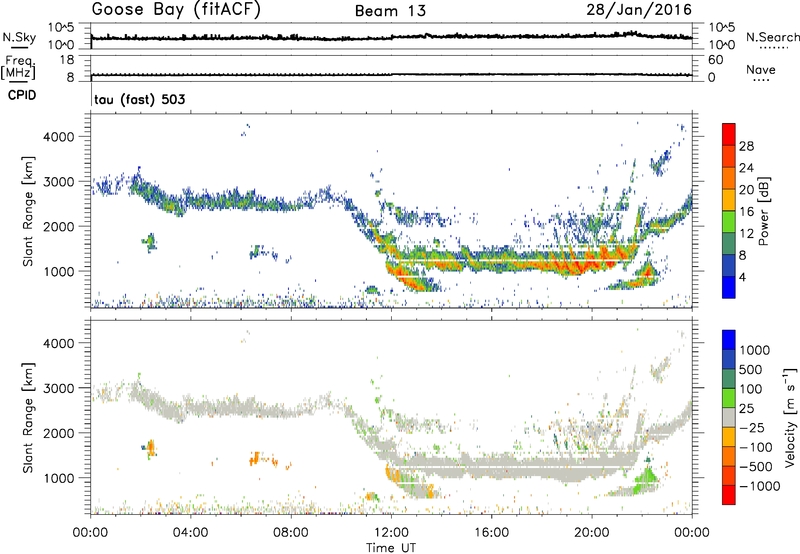
Task: Click the date "28/Jan/2016"
Action: point(639,10)
